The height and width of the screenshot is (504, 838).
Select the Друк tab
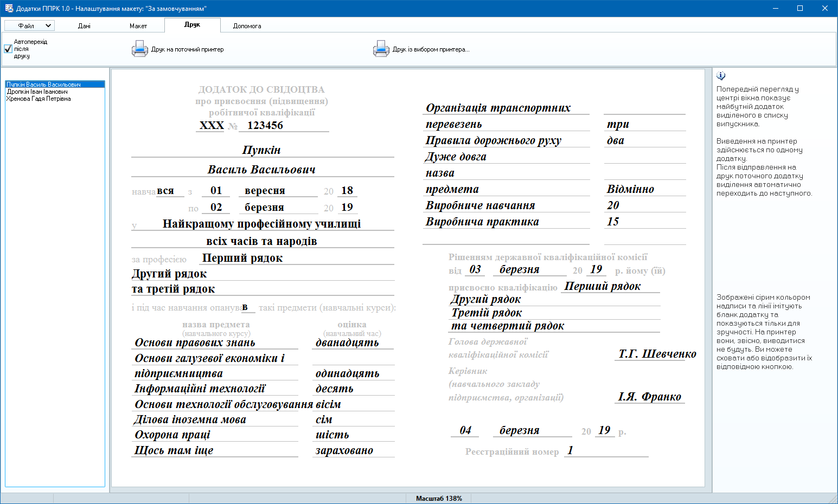click(192, 25)
